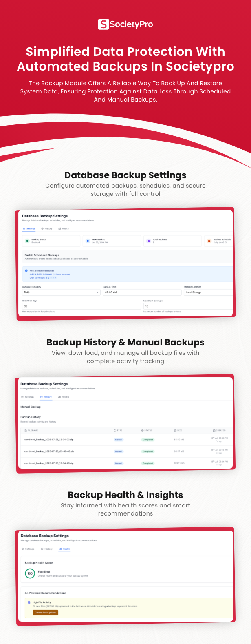Click the Manual Backup heading
The width and height of the screenshot is (251, 644).
31,407
